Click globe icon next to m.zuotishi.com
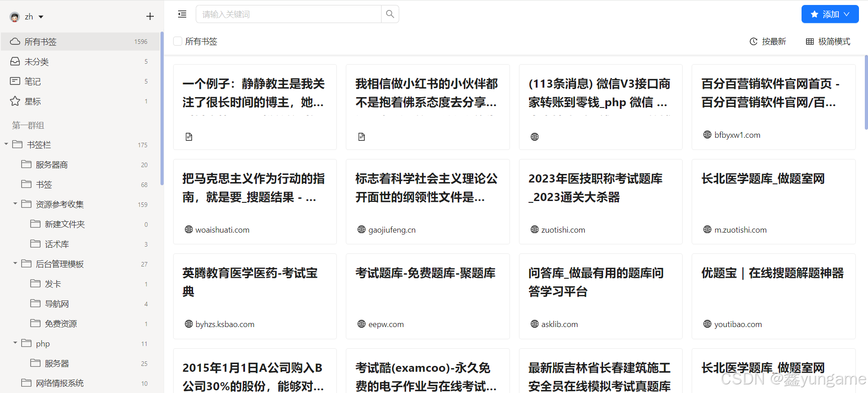This screenshot has height=393, width=868. pyautogui.click(x=708, y=229)
